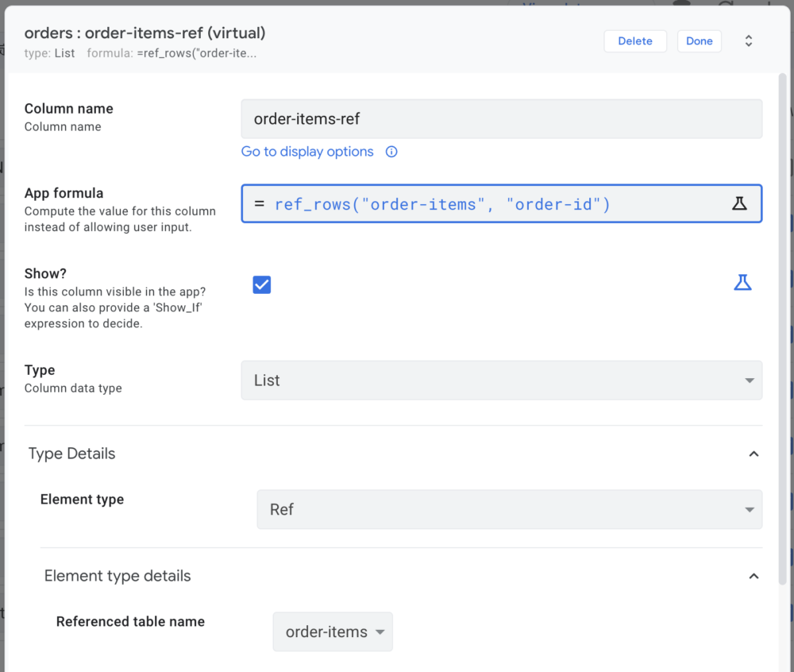Click the orders : order-items-ref title
The width and height of the screenshot is (794, 672).
coord(145,33)
